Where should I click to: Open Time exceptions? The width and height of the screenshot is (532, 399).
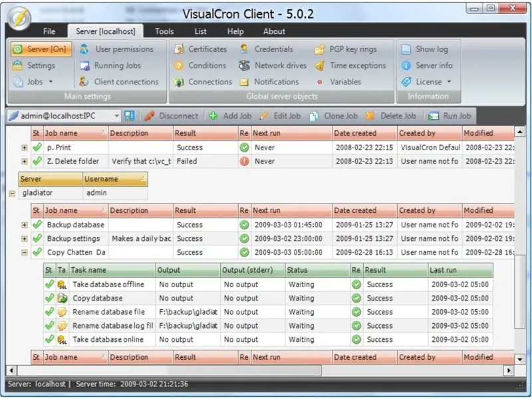pos(350,65)
